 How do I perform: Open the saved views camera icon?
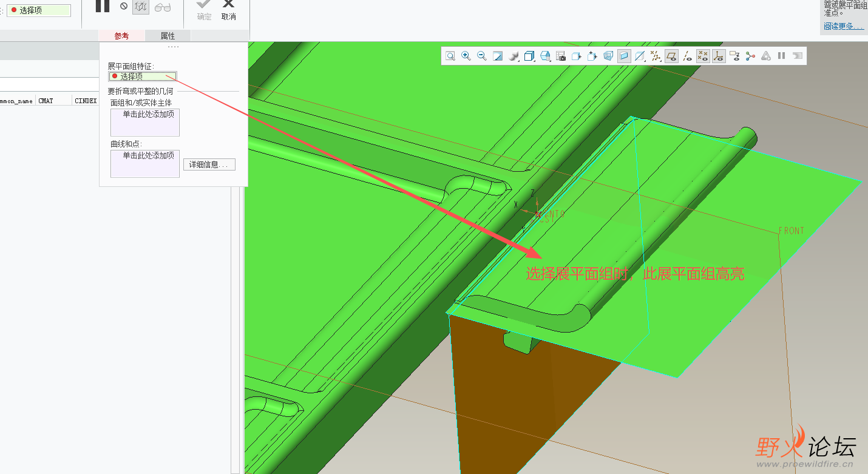(561, 56)
